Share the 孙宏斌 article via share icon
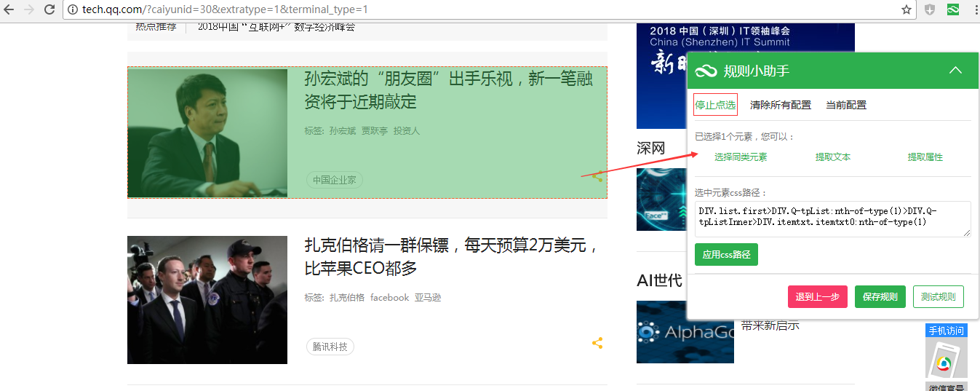Screen dimensions: 980x391 coord(597,176)
